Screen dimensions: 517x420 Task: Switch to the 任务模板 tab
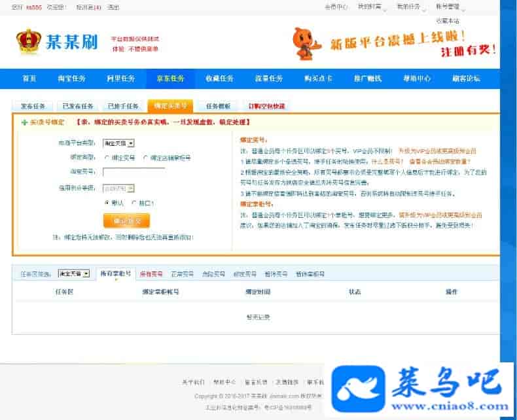tap(217, 106)
